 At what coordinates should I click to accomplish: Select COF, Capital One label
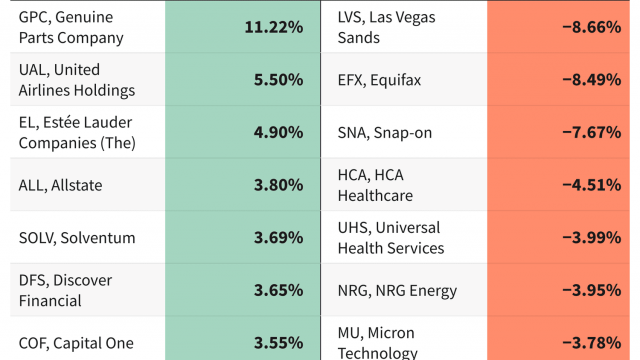pos(76,343)
